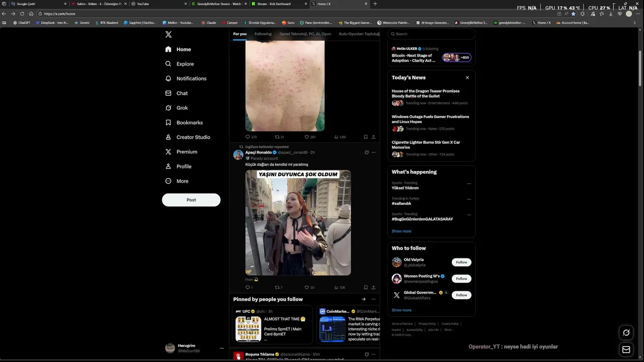Open Home from the left navigation
The width and height of the screenshot is (644, 362).
[178, 49]
